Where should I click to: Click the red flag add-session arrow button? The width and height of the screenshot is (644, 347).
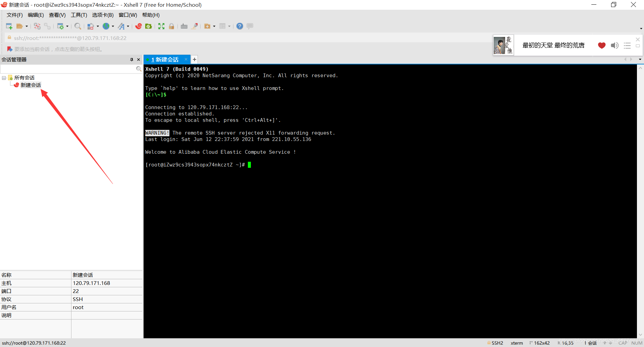(x=10, y=49)
